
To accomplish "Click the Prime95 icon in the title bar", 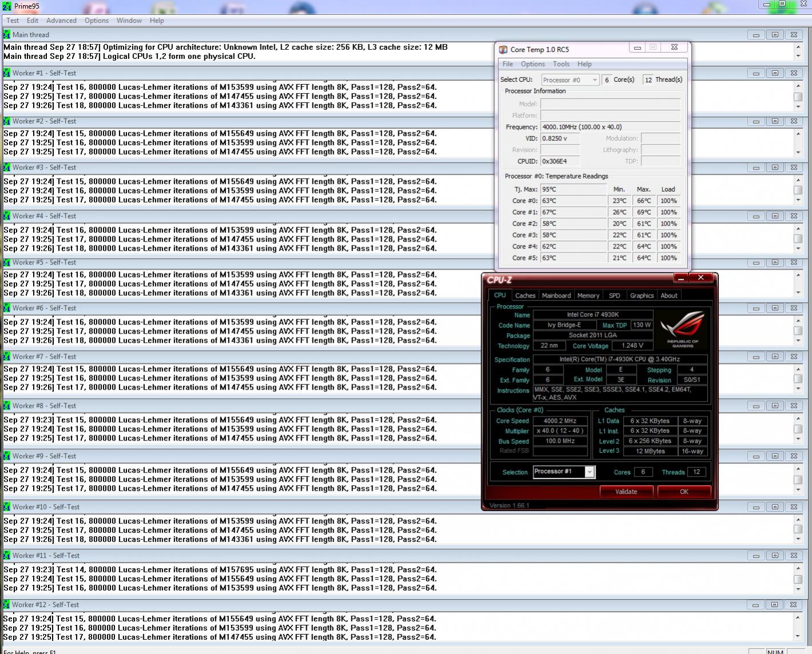I will 6,7.
